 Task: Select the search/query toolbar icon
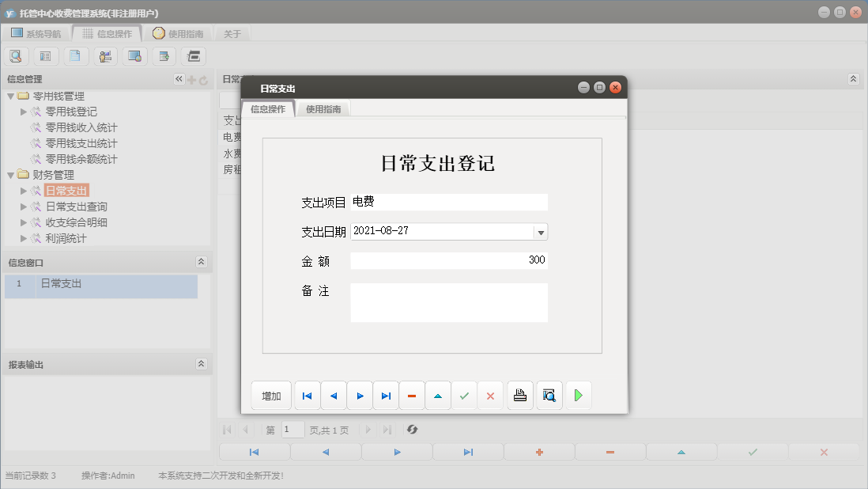point(16,56)
